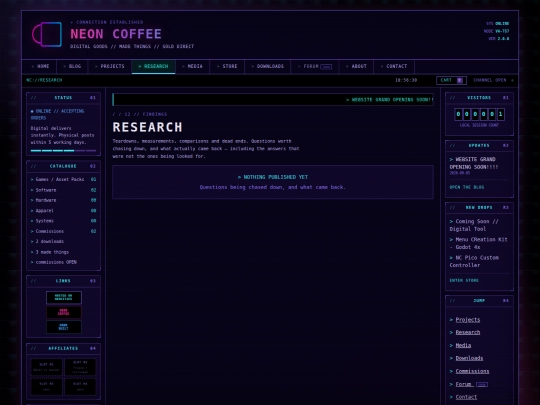
Task: Click the 2 downloads catalogue line
Action: 47,241
